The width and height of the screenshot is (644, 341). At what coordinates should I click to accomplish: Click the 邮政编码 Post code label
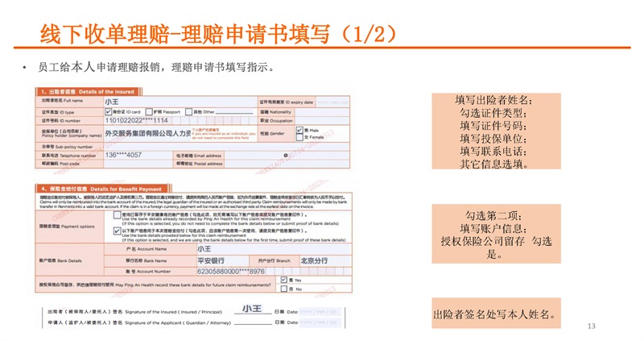tap(60, 164)
